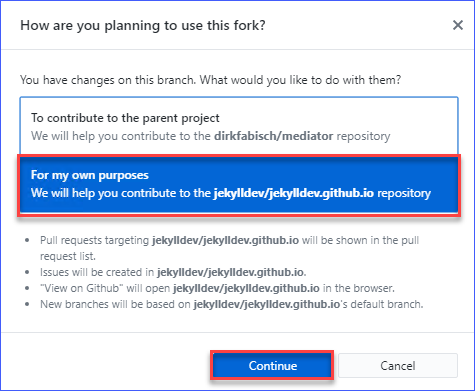Click the bold dirkfabisch/mediator repository name
Screen dimensions: 475x391
click(273, 136)
